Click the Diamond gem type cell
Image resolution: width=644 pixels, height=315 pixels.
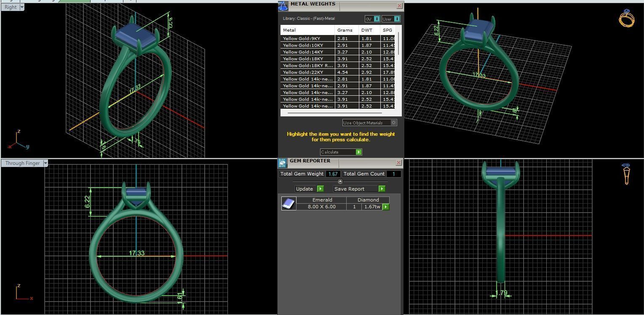pyautogui.click(x=368, y=200)
